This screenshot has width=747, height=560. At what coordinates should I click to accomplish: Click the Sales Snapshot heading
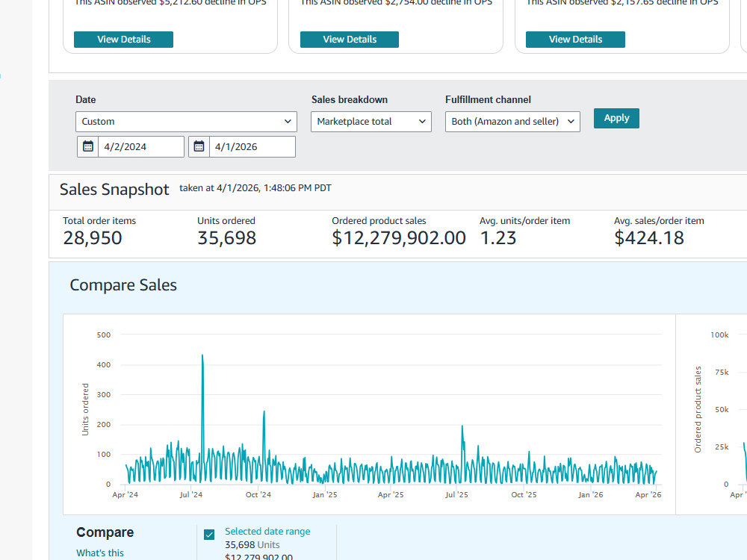click(114, 190)
